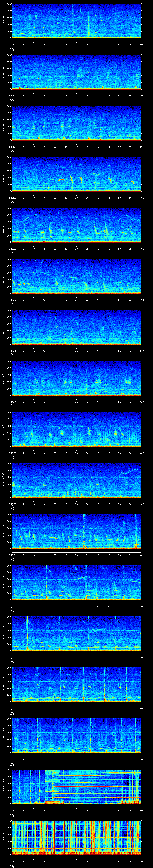Image resolution: width=153 pixels, height=868 pixels.
Task: Click the 14:00 end time label
Action: 141,249
